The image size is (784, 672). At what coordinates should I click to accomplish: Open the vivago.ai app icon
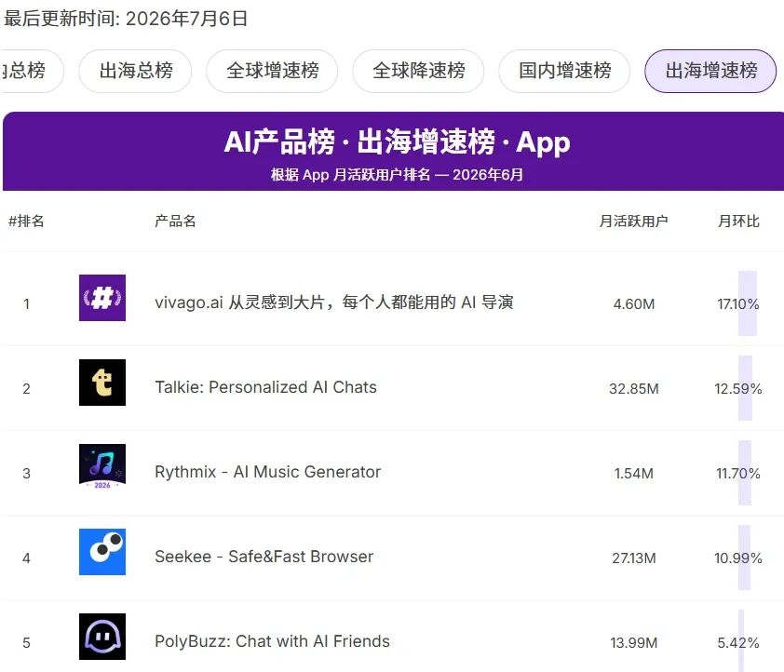102,298
